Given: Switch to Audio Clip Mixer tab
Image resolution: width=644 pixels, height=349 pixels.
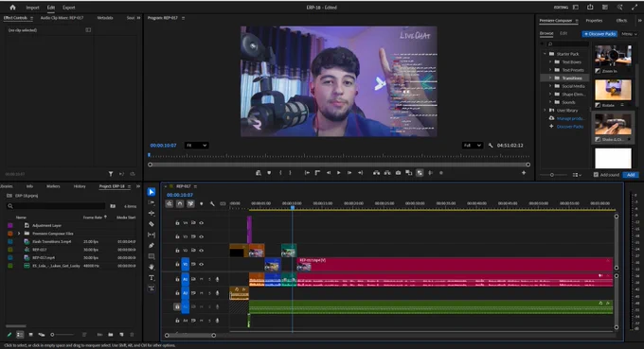Looking at the screenshot, I should point(62,18).
